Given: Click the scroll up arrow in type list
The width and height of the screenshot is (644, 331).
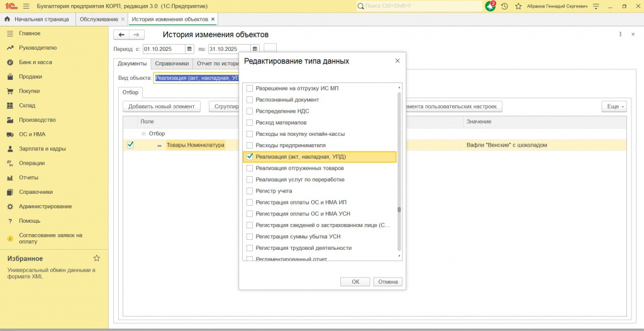Looking at the screenshot, I should [399, 87].
